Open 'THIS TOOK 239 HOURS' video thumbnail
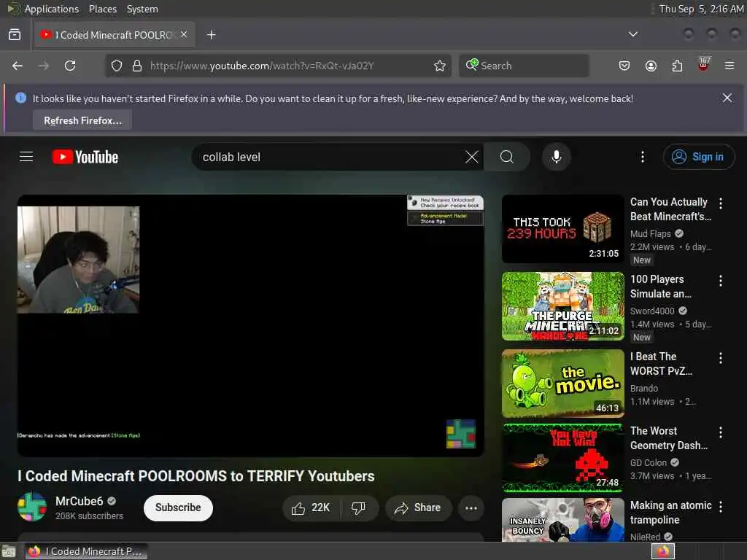 (562, 229)
